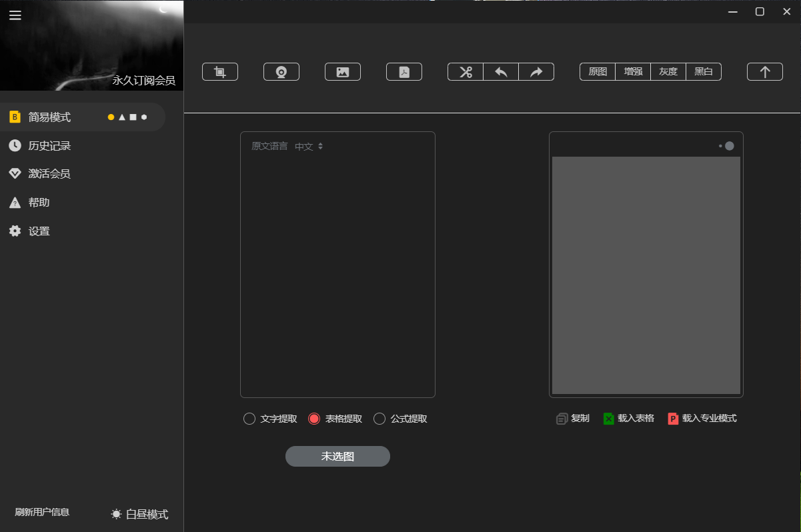Click the upload arrow icon
The width and height of the screenshot is (801, 532).
click(765, 72)
